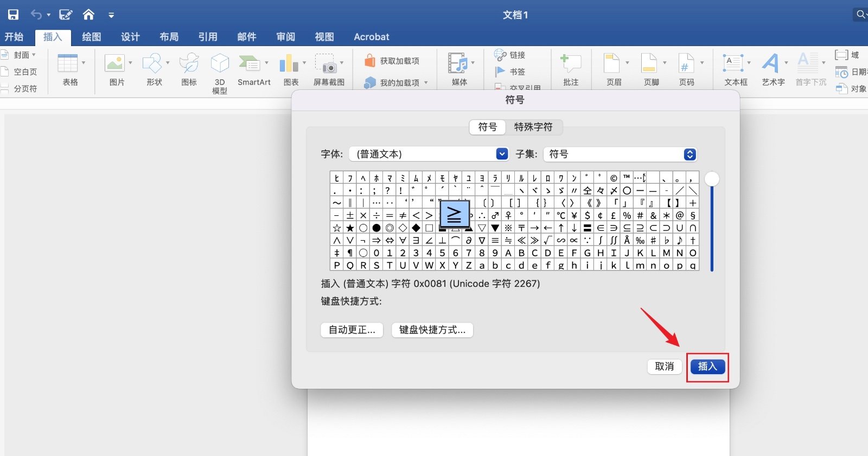Switch to the 引用 ribbon tab
Screen dimensions: 868x456
coord(208,37)
